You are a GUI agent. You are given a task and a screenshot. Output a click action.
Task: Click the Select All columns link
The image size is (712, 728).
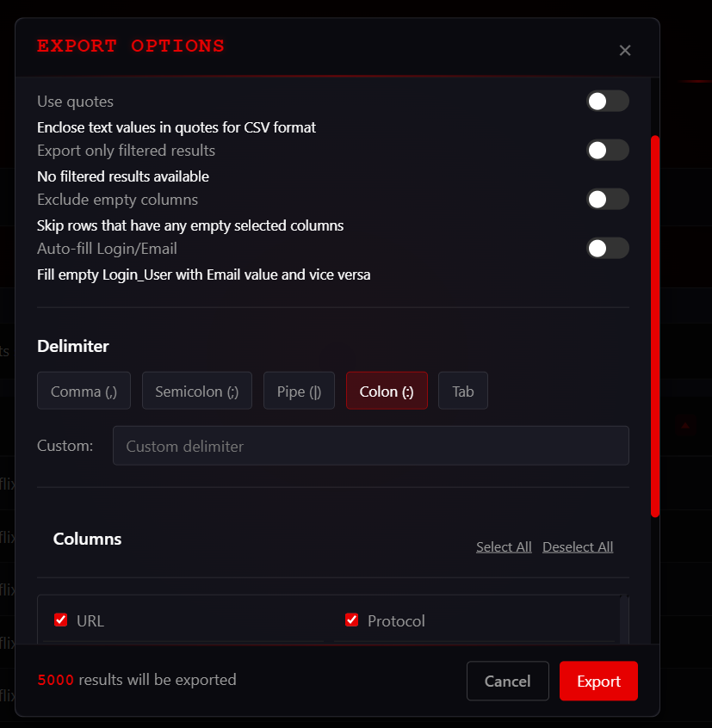point(504,547)
